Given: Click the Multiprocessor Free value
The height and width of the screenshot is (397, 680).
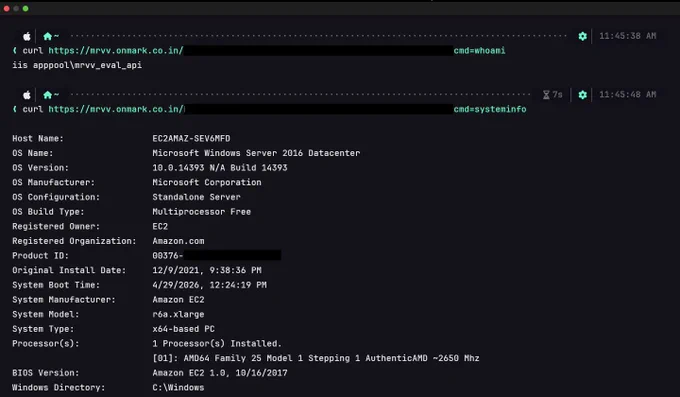Looking at the screenshot, I should (x=201, y=212).
